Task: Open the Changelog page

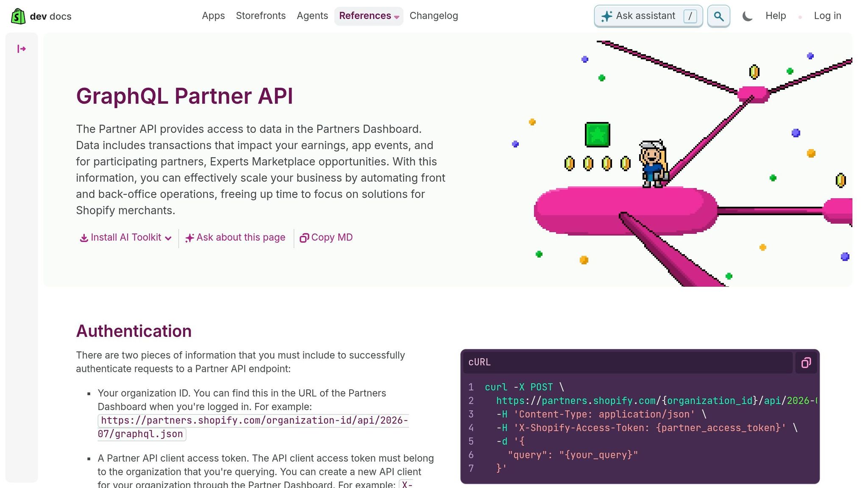Action: (434, 16)
